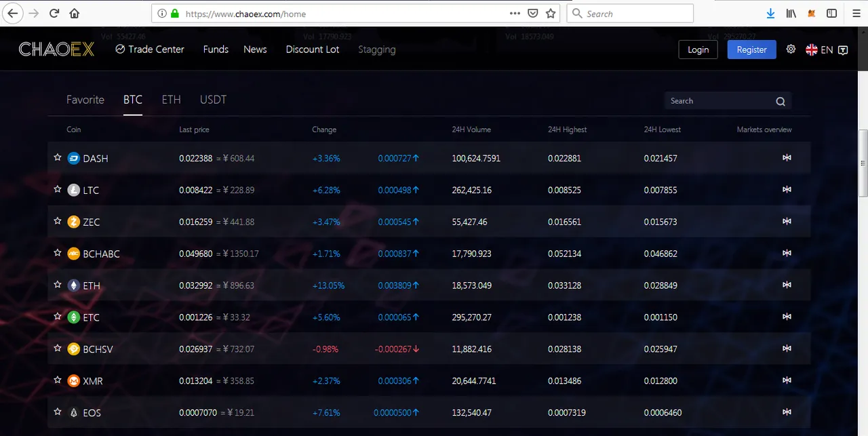The width and height of the screenshot is (868, 436).
Task: Click BCHSV change value -0.98%
Action: click(x=325, y=349)
